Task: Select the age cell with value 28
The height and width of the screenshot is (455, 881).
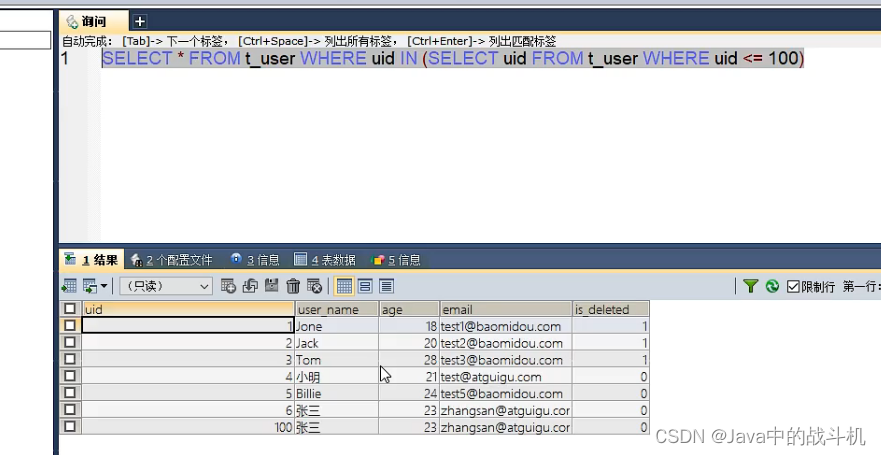Action: 409,360
